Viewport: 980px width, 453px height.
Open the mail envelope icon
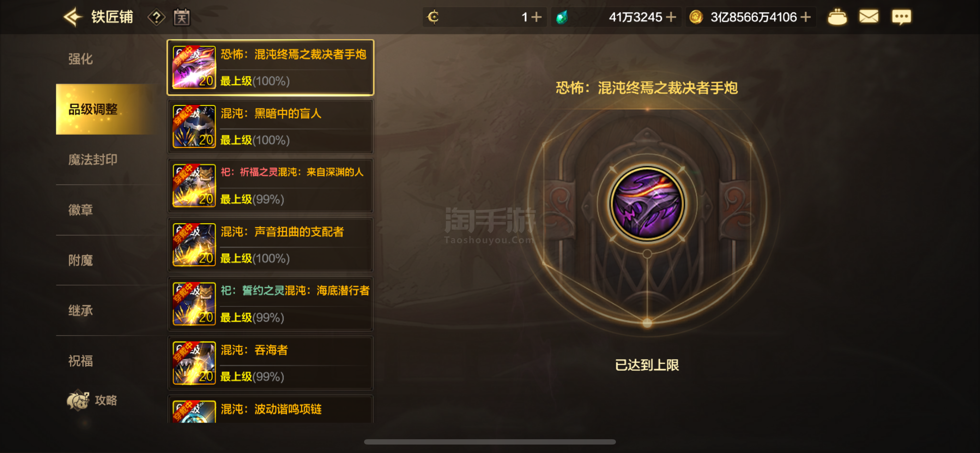[x=869, y=17]
